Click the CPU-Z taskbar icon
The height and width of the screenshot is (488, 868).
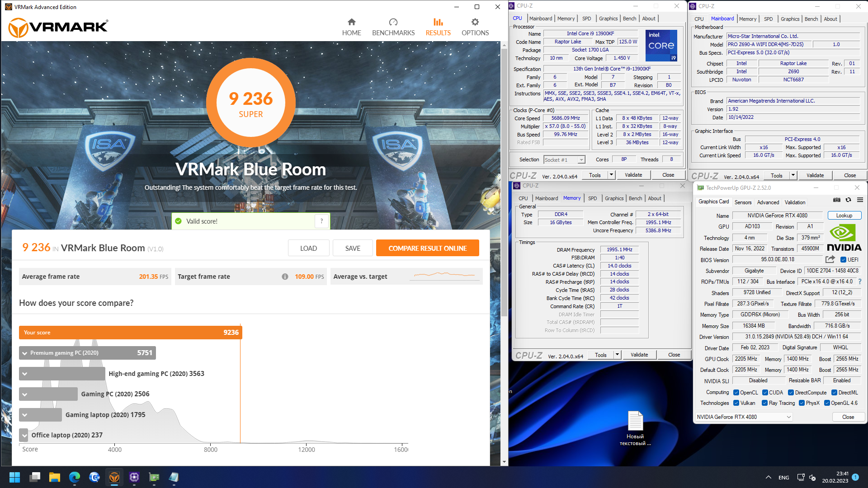click(x=134, y=477)
